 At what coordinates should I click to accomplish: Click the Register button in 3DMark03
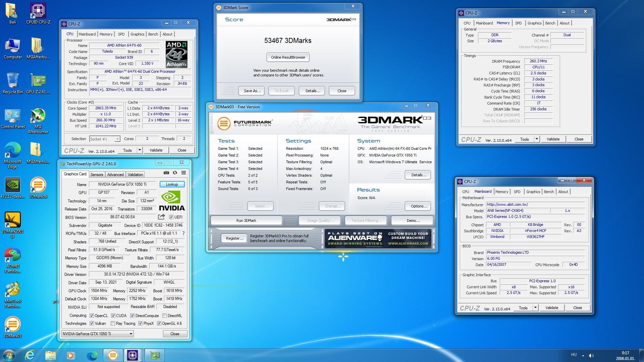234,238
